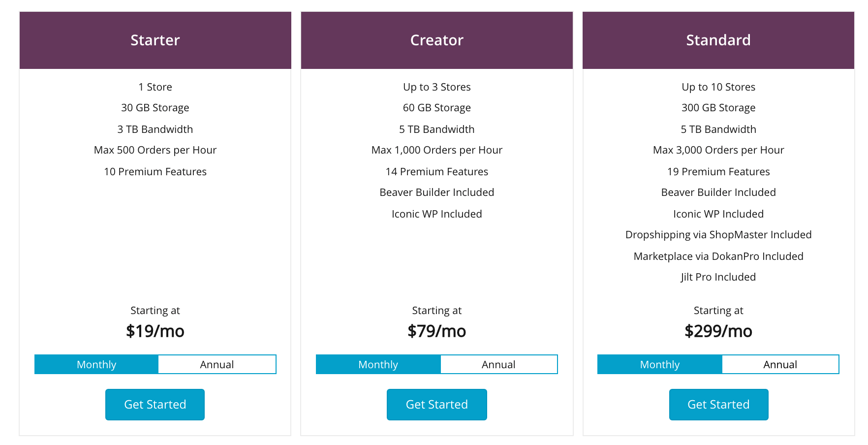
Task: Click Get Started under the Standard plan
Action: (718, 404)
